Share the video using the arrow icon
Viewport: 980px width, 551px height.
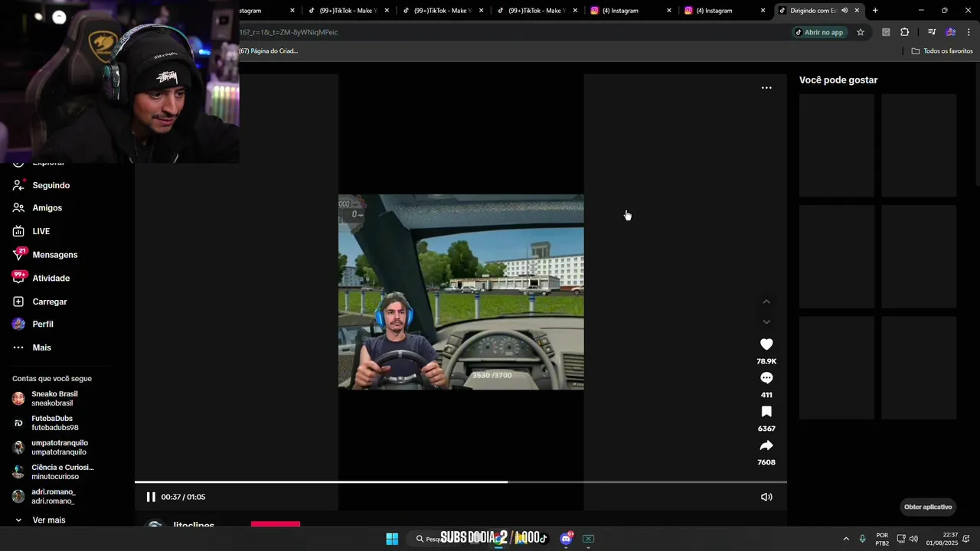(766, 445)
